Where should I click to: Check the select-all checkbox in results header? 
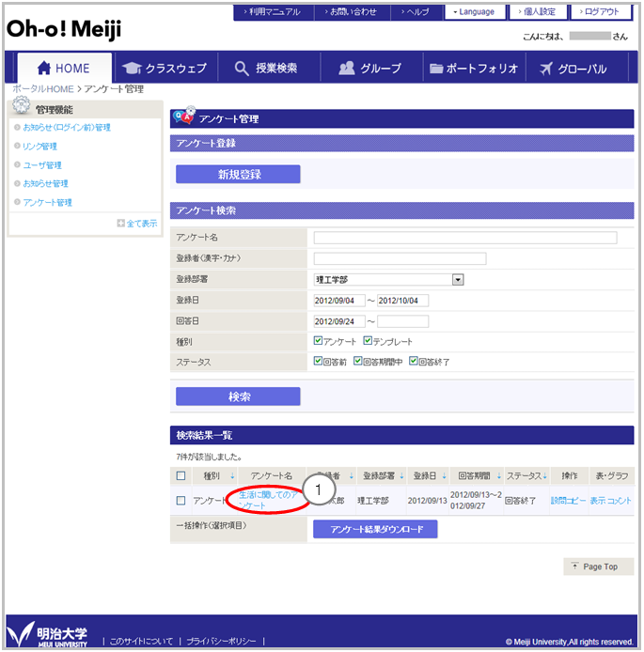[181, 475]
